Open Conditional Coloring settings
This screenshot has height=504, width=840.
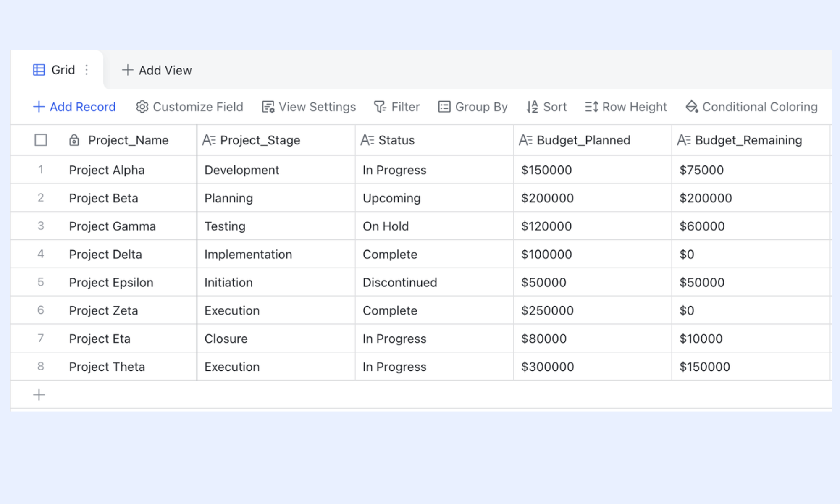751,107
